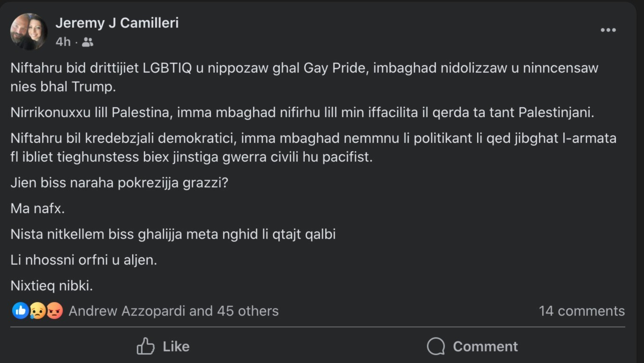Click the final line "Nixtieq nibki."
The height and width of the screenshot is (363, 644).
pos(52,286)
